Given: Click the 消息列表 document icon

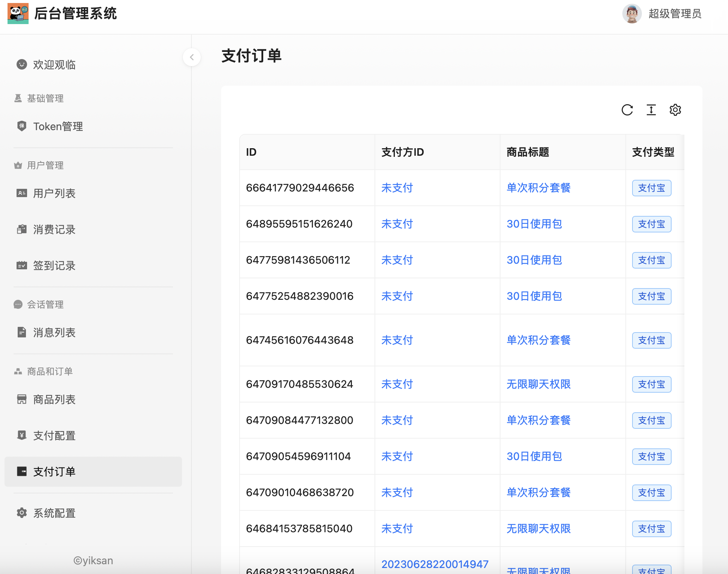Looking at the screenshot, I should (22, 332).
